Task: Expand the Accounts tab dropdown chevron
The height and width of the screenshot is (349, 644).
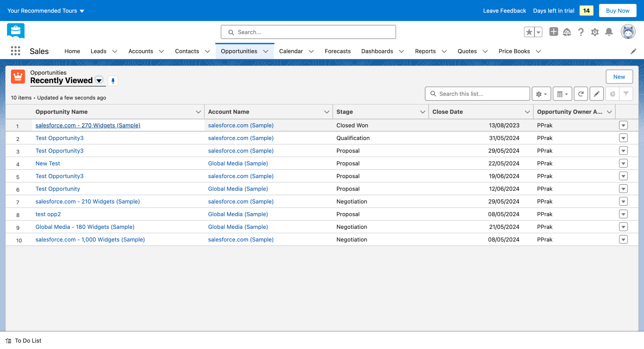Action: coord(162,51)
